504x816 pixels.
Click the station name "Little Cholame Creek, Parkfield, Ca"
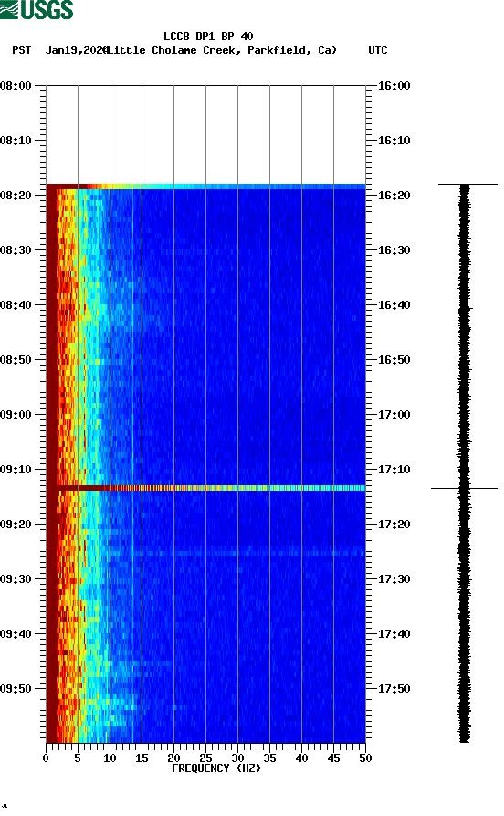pos(221,50)
